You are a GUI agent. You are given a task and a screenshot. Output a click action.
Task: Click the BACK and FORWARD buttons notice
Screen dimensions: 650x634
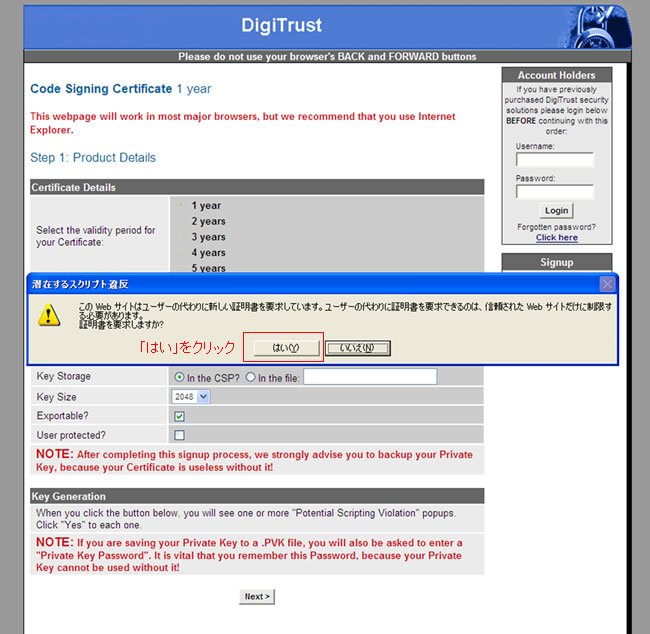327,56
